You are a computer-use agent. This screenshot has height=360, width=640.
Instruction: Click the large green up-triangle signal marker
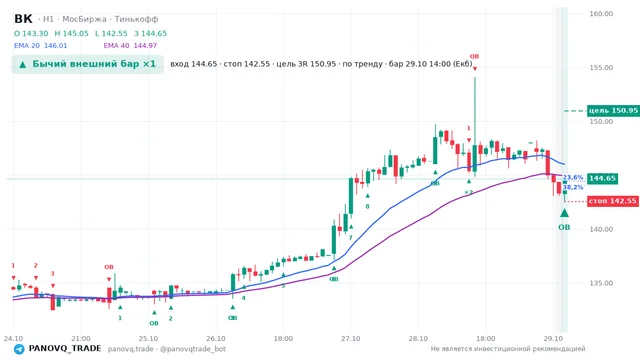(564, 213)
